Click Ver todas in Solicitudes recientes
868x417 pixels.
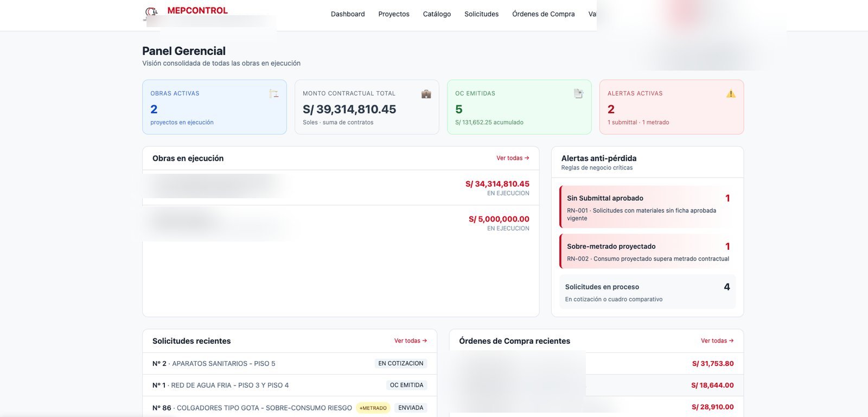(411, 341)
